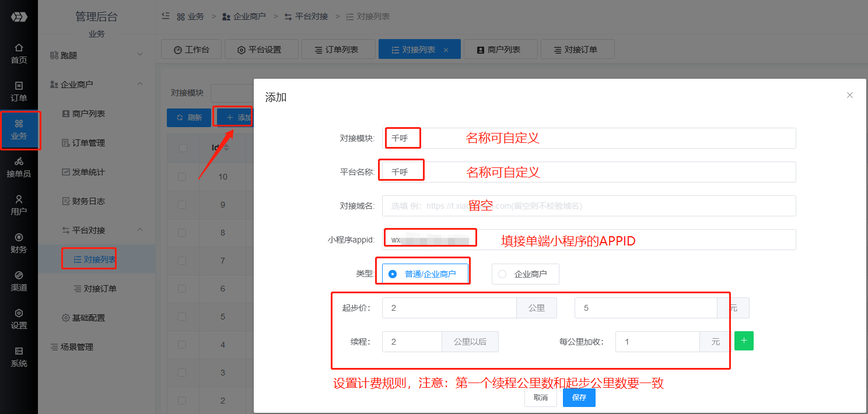Click the 对接模块 search filter field
Image resolution: width=868 pixels, height=414 pixels.
tap(232, 93)
